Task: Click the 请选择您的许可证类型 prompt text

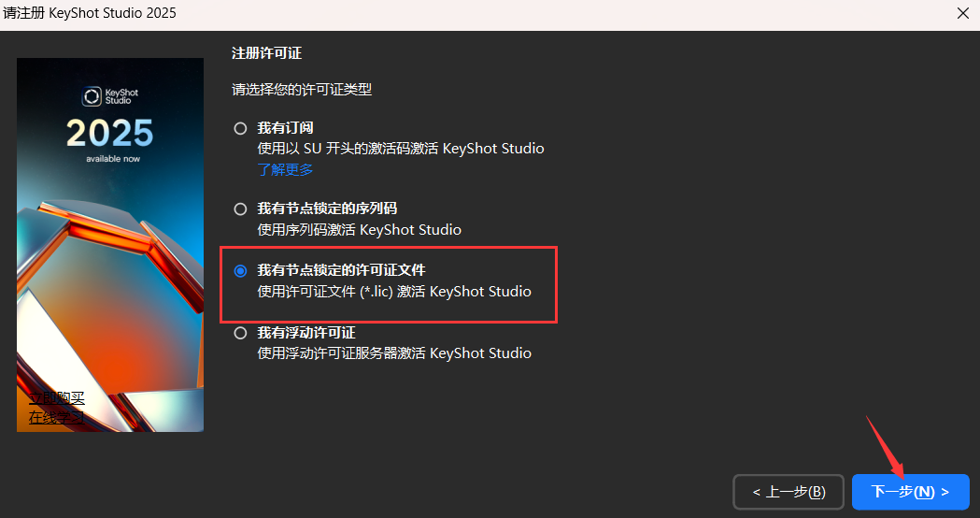Action: pyautogui.click(x=301, y=90)
